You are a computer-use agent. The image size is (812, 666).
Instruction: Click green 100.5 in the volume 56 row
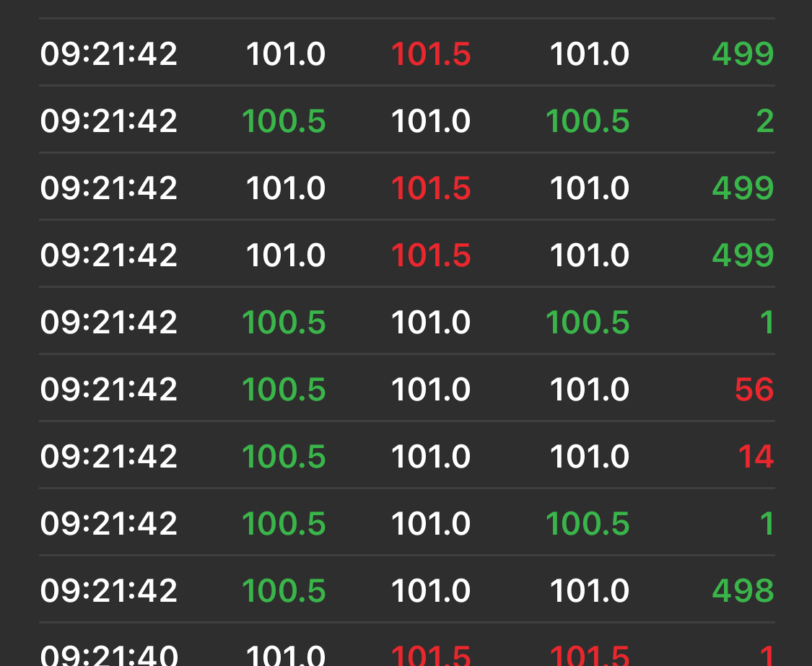tap(284, 390)
